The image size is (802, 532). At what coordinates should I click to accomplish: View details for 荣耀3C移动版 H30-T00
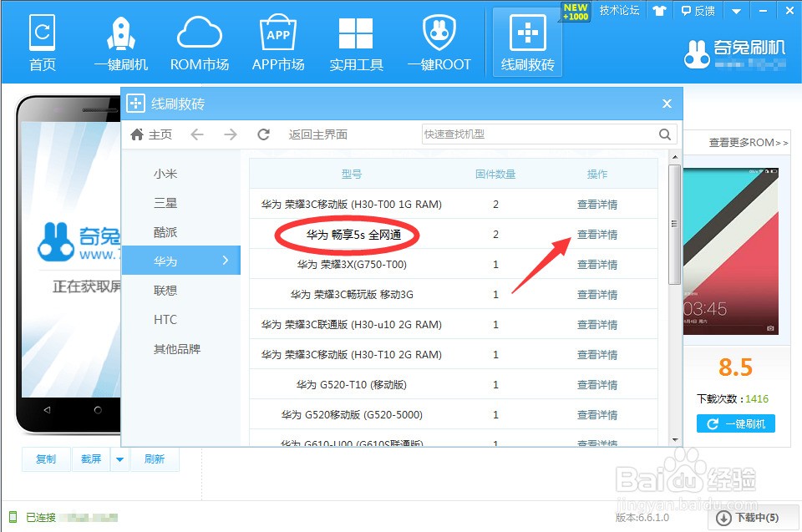[x=596, y=204]
